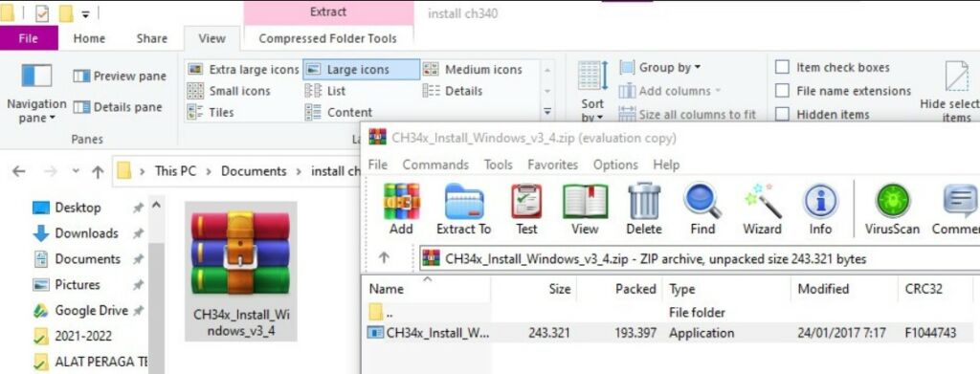Switch to Home ribbon tab
Screen dimensions: 980x374
(89, 38)
